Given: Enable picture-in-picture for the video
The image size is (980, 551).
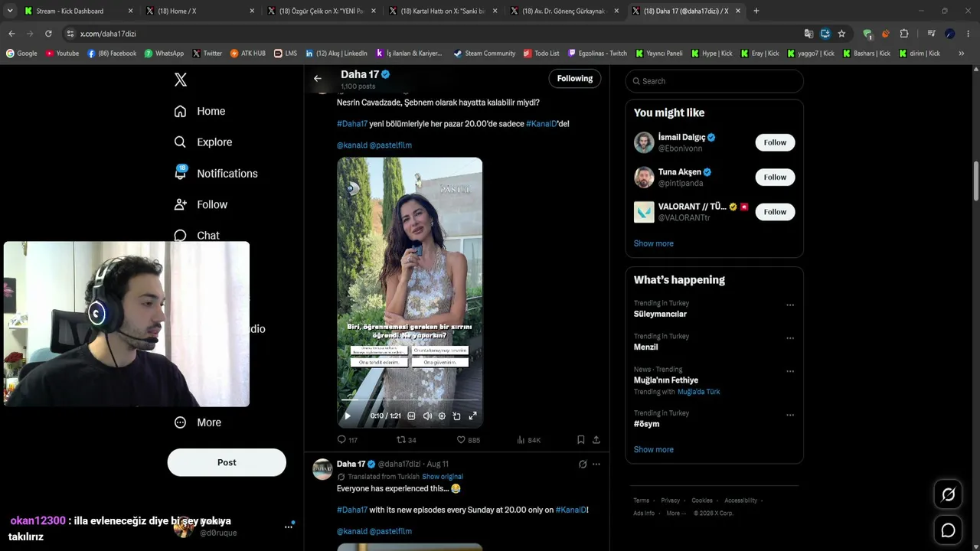Looking at the screenshot, I should [456, 416].
